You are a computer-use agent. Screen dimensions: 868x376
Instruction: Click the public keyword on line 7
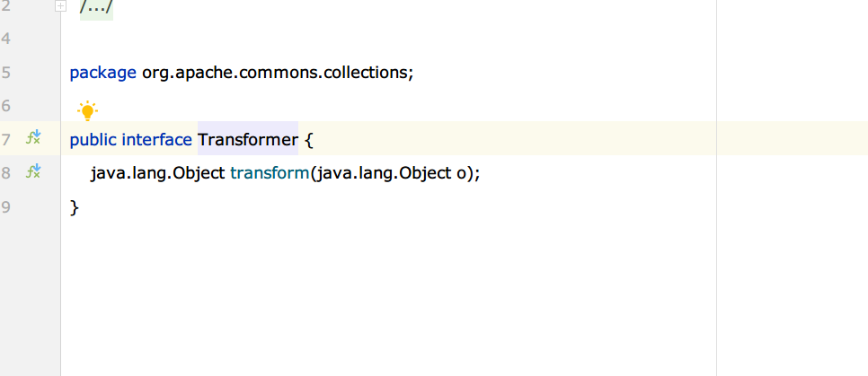click(x=93, y=139)
